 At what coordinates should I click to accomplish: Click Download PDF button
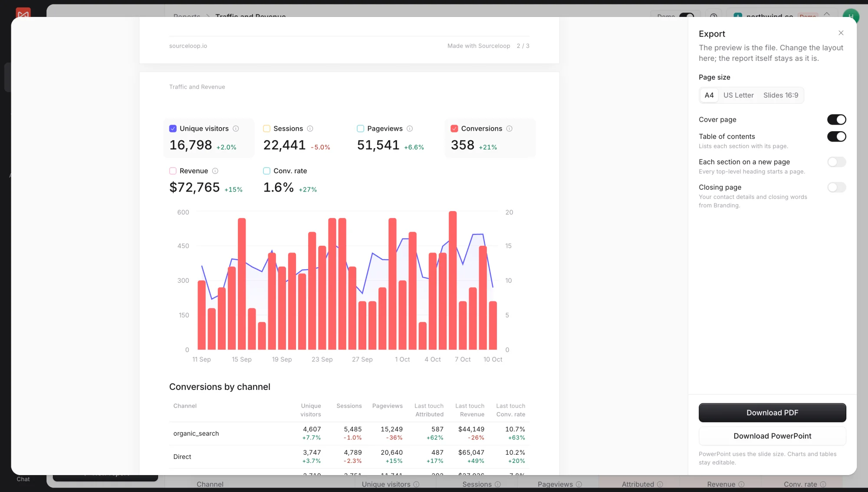(772, 413)
